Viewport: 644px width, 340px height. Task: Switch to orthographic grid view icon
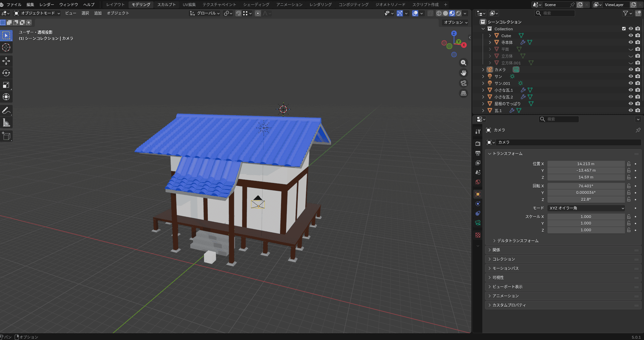464,93
